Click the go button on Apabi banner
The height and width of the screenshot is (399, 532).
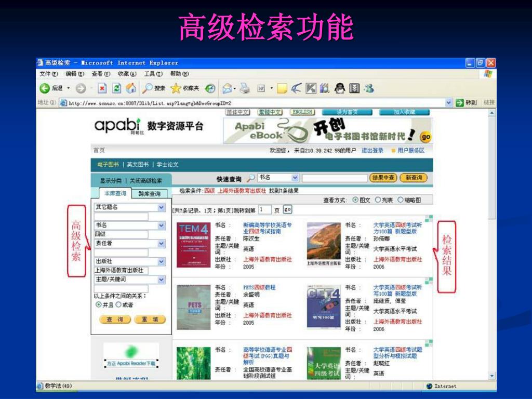click(425, 137)
